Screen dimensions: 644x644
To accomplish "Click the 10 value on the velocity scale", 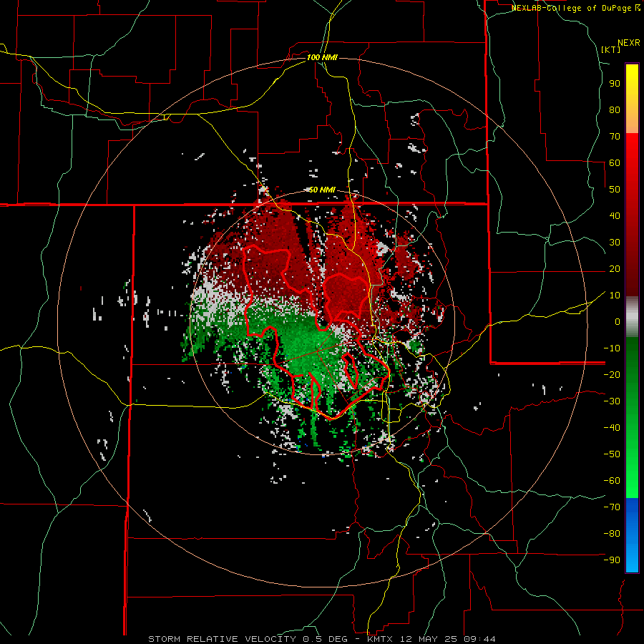I will pos(615,296).
